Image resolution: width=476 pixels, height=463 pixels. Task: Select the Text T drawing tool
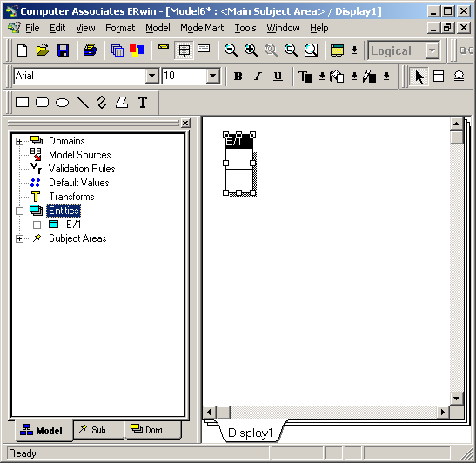tap(143, 103)
